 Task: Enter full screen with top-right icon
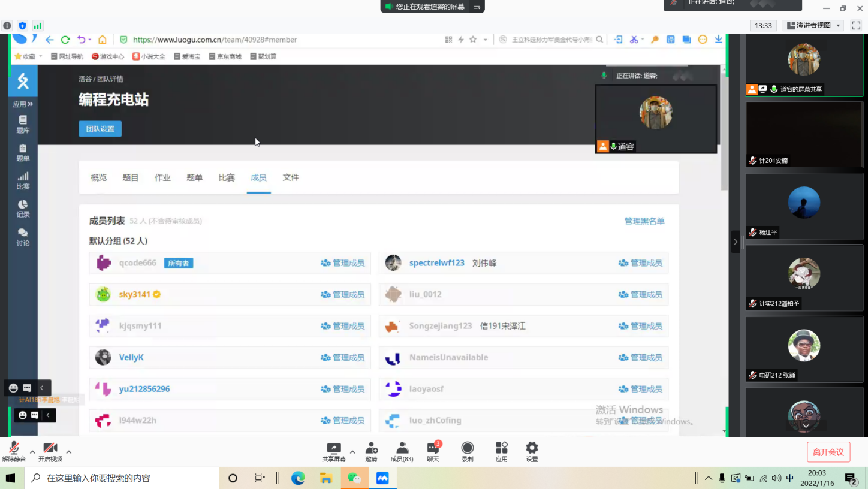(x=857, y=25)
